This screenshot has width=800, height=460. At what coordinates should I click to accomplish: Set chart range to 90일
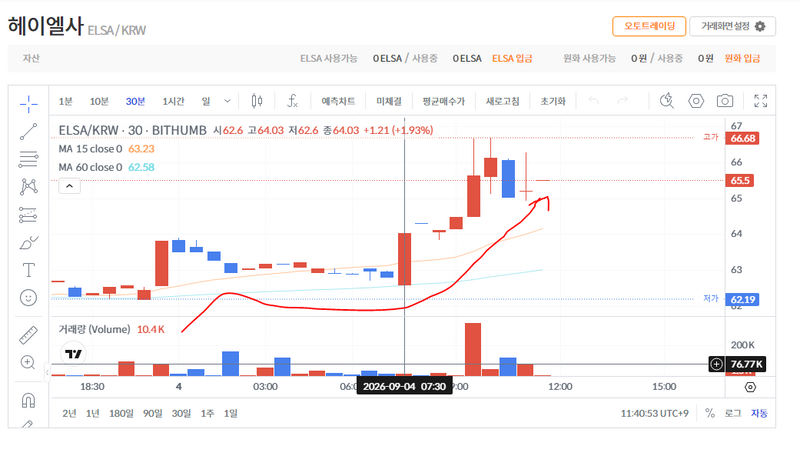pos(152,413)
